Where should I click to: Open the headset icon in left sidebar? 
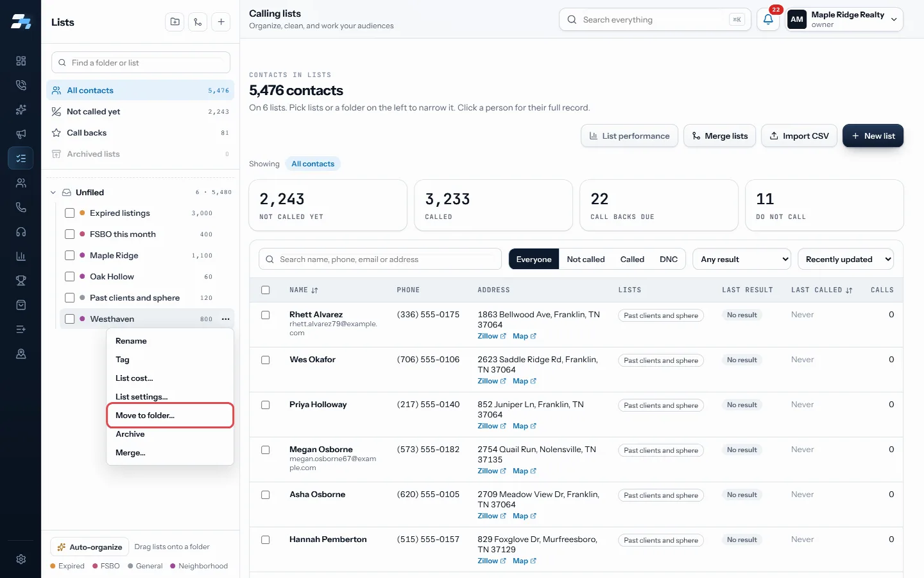21,232
